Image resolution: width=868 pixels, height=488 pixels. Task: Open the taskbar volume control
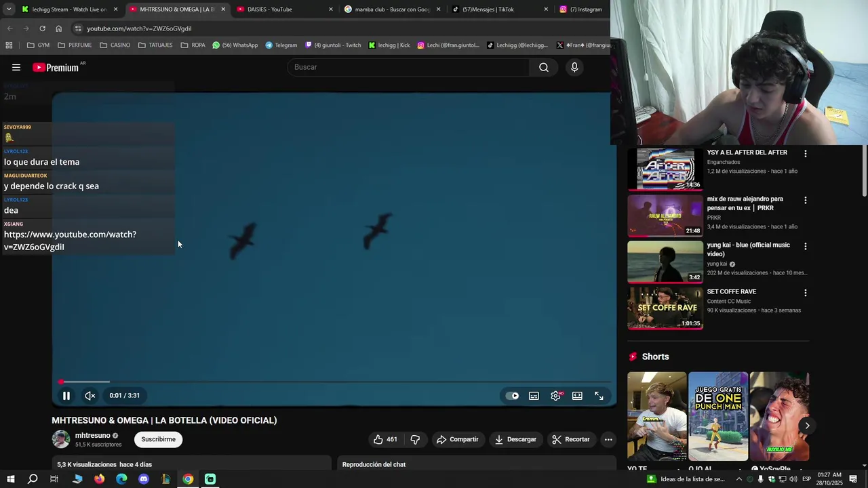[793, 479]
